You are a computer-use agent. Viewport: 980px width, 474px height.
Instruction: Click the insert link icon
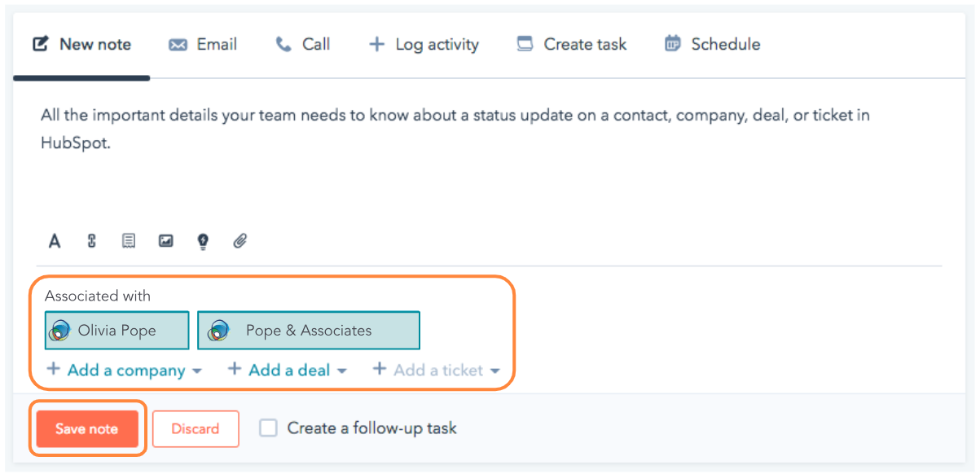click(x=90, y=240)
